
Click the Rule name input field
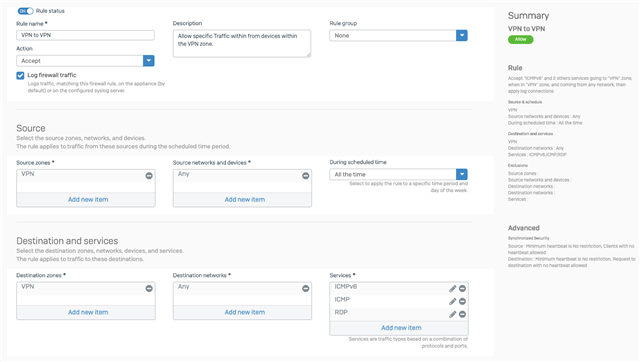85,35
